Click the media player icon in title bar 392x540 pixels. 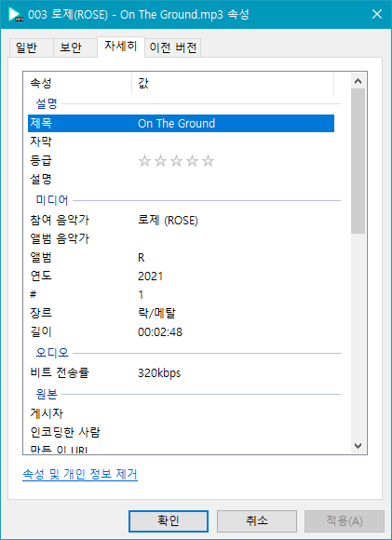coord(16,15)
